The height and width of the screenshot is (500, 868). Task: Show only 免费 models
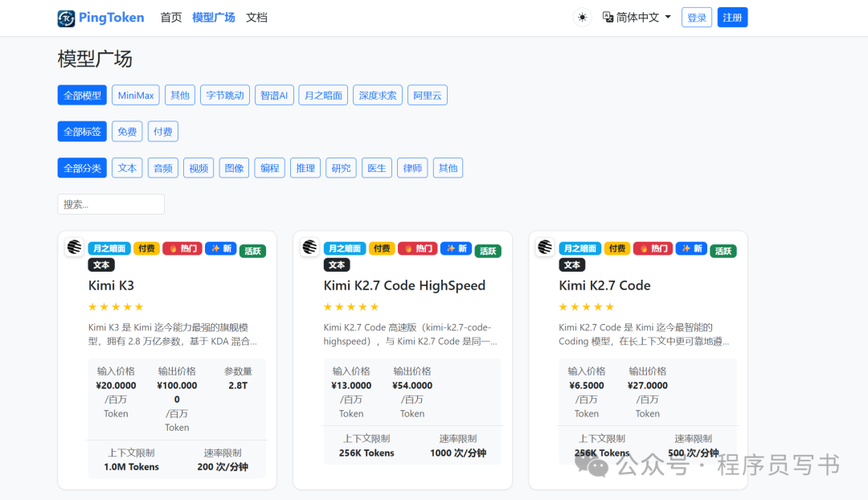click(127, 132)
